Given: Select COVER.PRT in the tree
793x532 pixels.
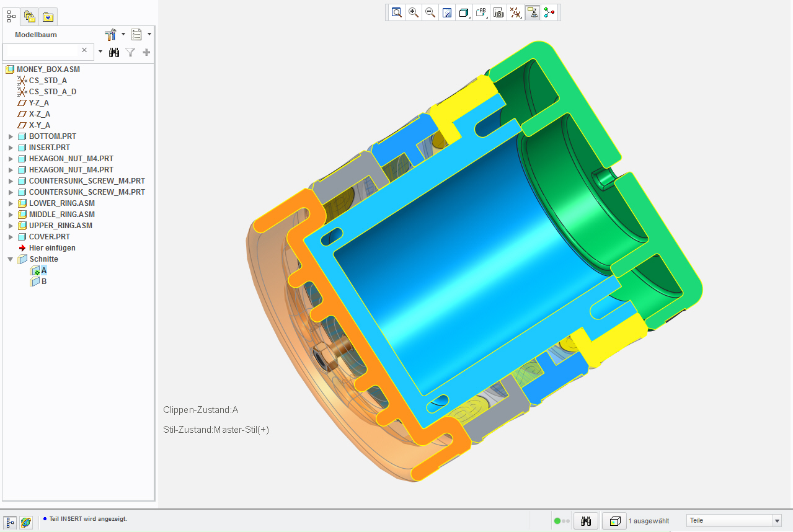Looking at the screenshot, I should 50,237.
